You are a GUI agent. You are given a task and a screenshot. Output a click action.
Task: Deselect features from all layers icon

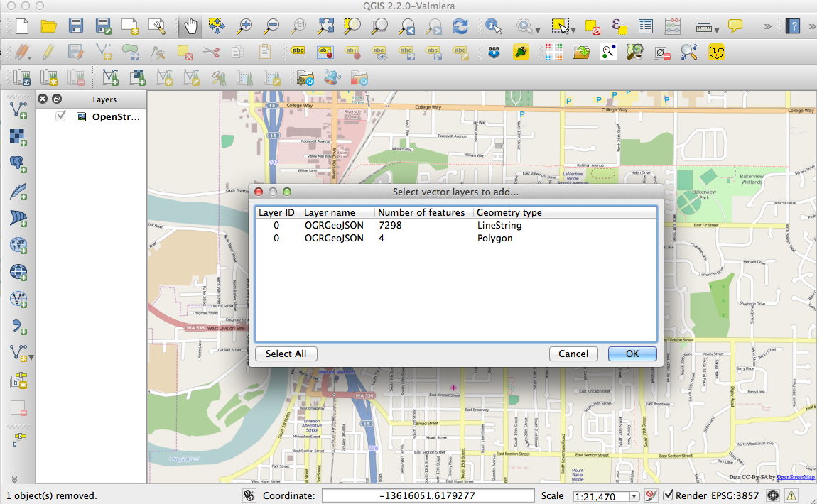click(593, 26)
